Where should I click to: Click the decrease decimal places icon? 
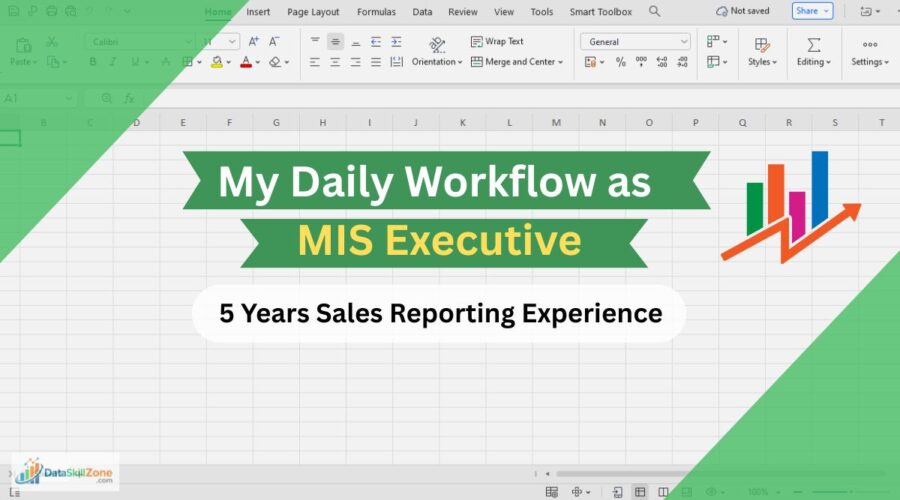point(682,62)
